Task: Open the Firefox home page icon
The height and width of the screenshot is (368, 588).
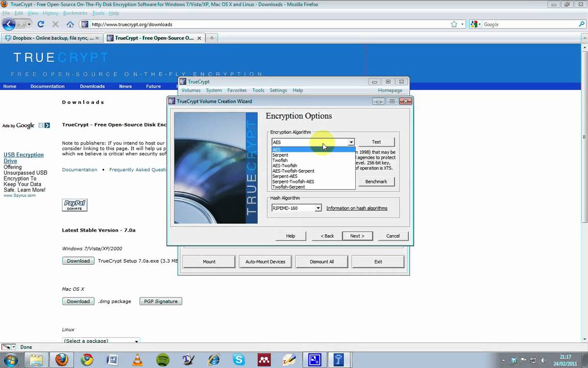Action: pyautogui.click(x=70, y=24)
